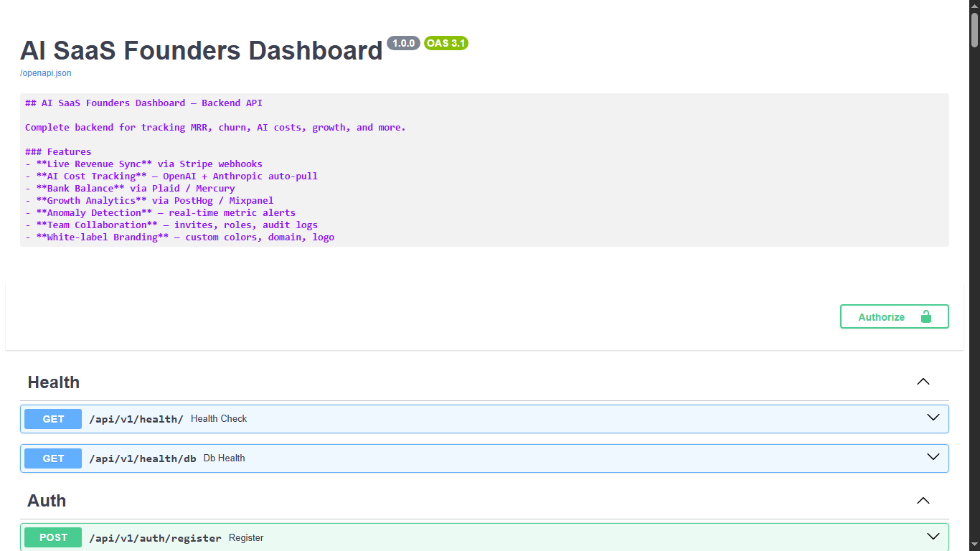Open the /openapi.json link
This screenshot has width=980, height=551.
[46, 73]
